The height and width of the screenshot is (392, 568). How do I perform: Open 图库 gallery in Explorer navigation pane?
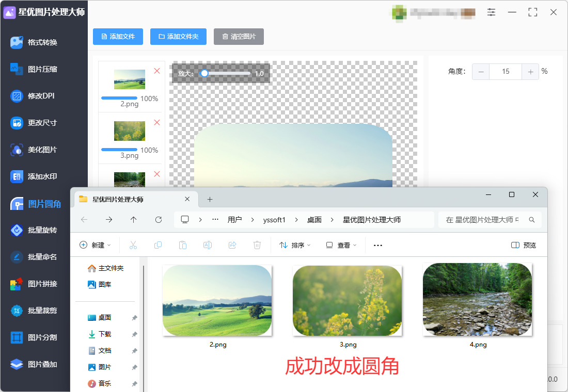tap(100, 285)
